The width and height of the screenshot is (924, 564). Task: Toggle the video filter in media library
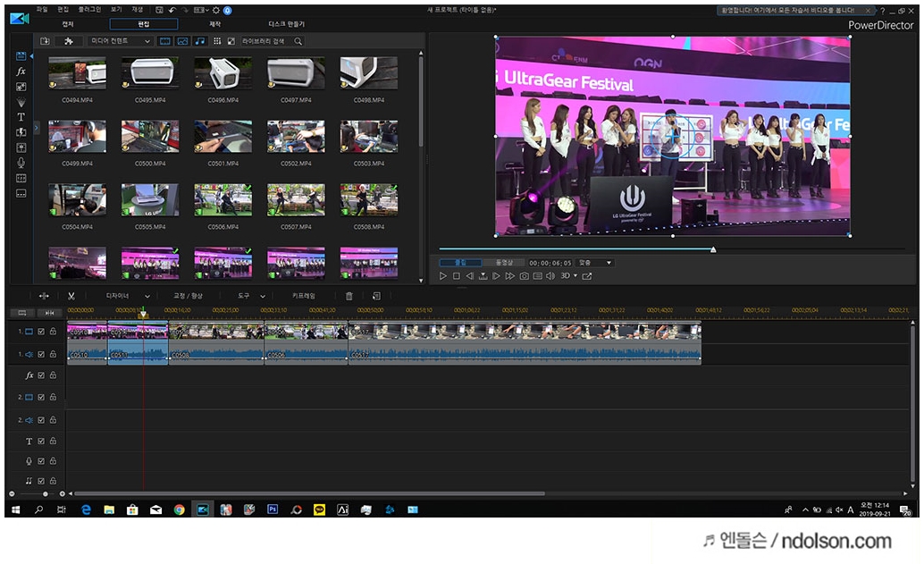pos(165,41)
